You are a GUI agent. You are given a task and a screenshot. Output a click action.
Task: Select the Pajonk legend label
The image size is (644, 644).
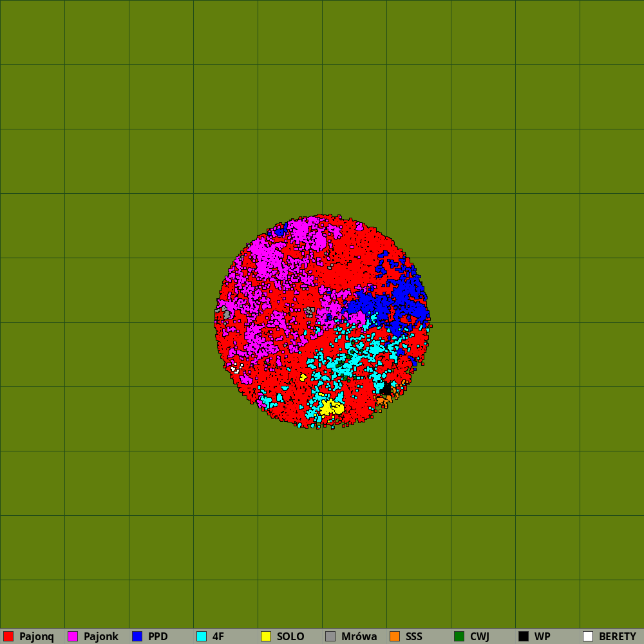(101, 637)
